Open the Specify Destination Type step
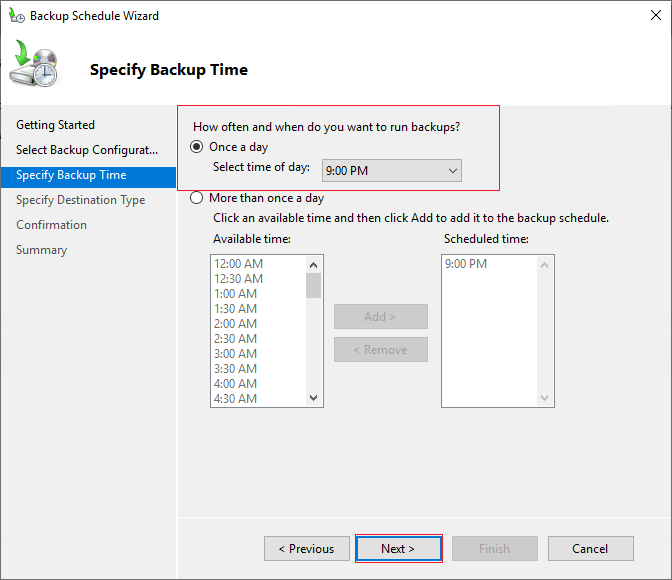This screenshot has width=672, height=580. (x=81, y=200)
